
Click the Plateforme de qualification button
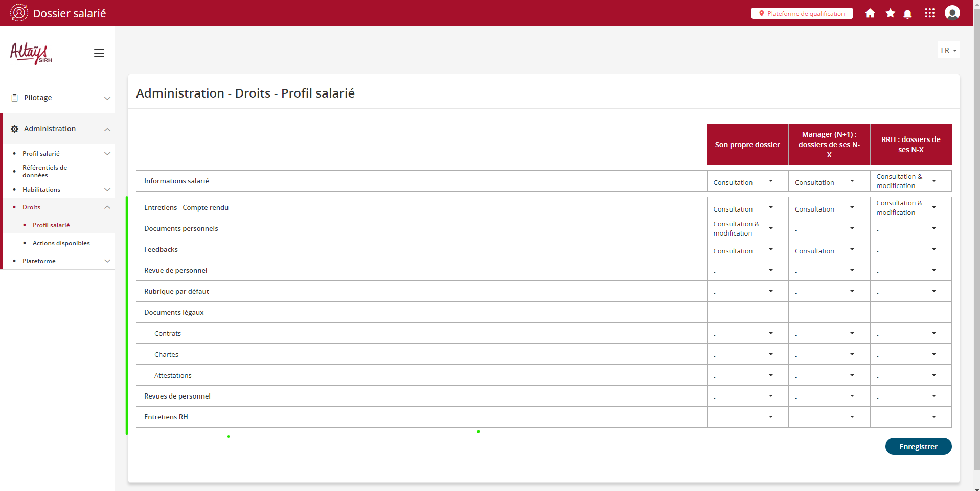point(802,13)
